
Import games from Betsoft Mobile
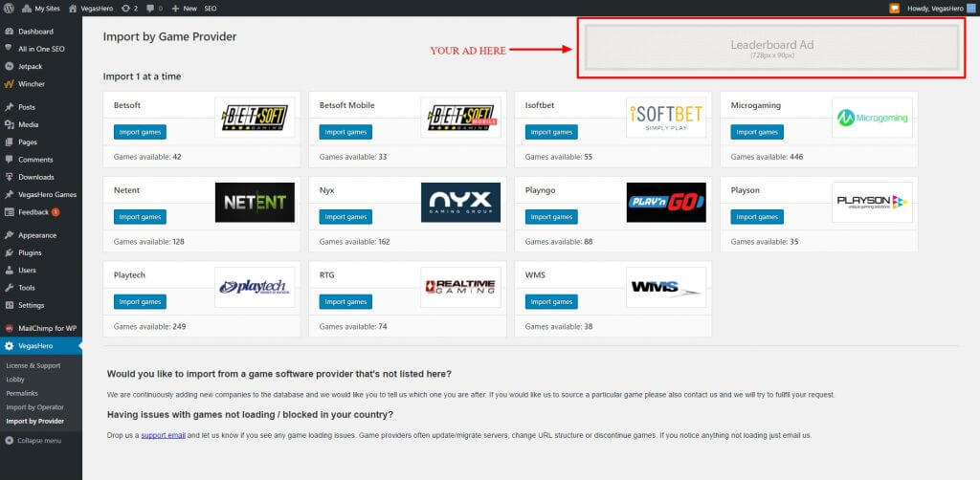(345, 132)
